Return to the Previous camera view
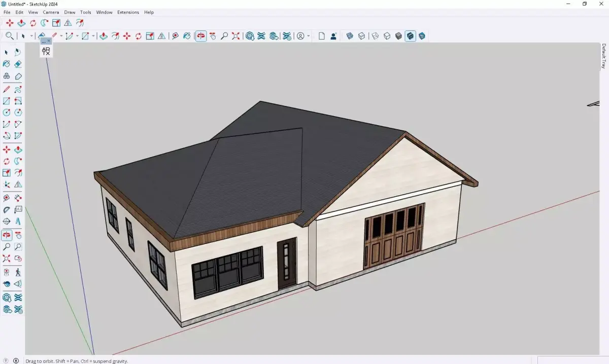Viewport: 609px width, 364px height. pyautogui.click(x=18, y=259)
